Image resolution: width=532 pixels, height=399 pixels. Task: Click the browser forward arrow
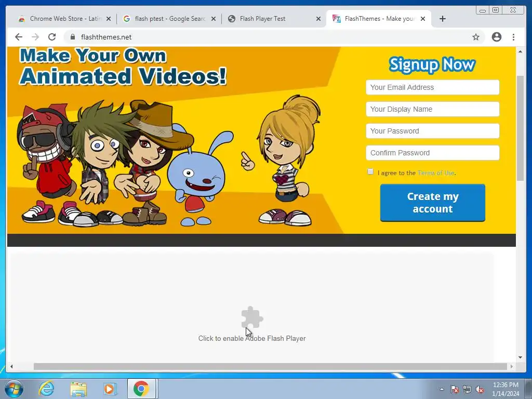click(35, 37)
